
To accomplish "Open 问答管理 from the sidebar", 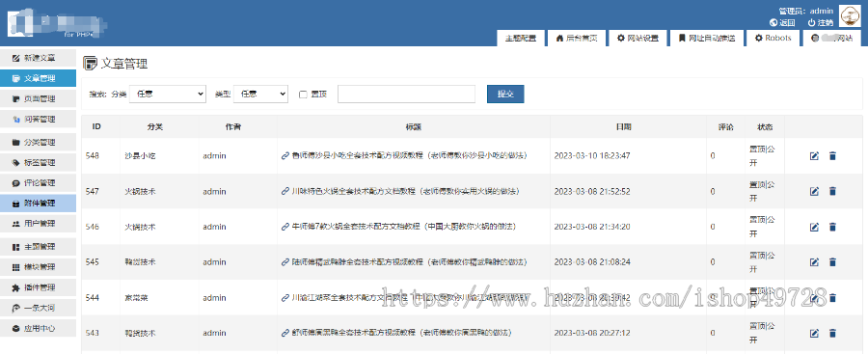I will coord(39,119).
